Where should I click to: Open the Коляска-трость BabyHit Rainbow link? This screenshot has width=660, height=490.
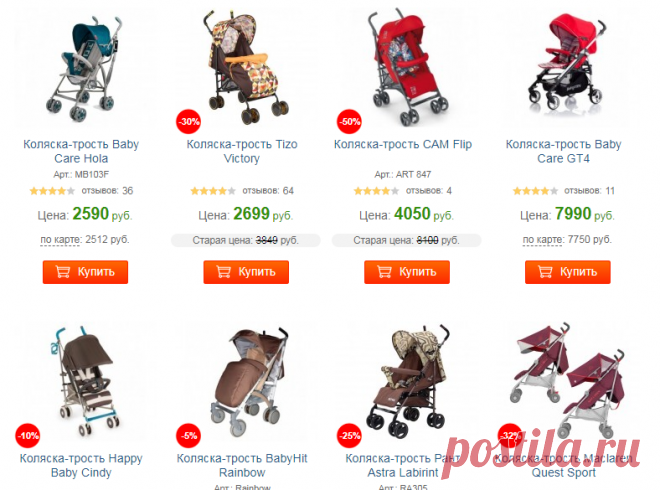tap(242, 465)
